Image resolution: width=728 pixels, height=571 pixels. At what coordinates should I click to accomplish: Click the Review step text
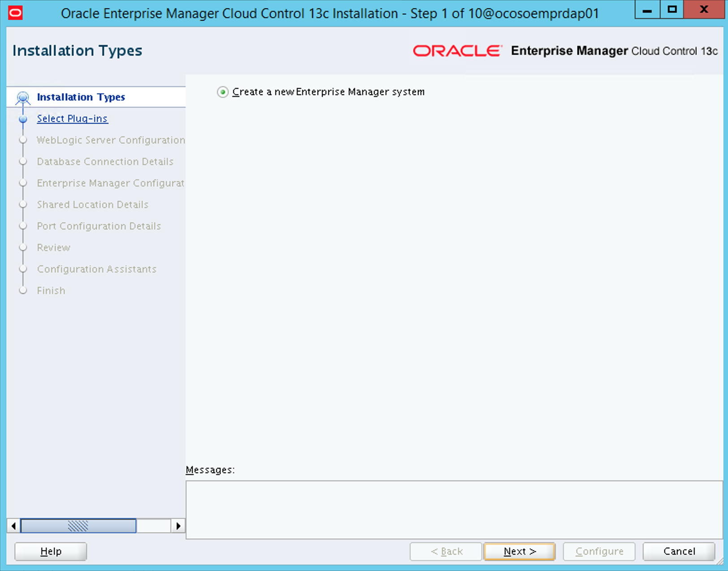click(53, 247)
